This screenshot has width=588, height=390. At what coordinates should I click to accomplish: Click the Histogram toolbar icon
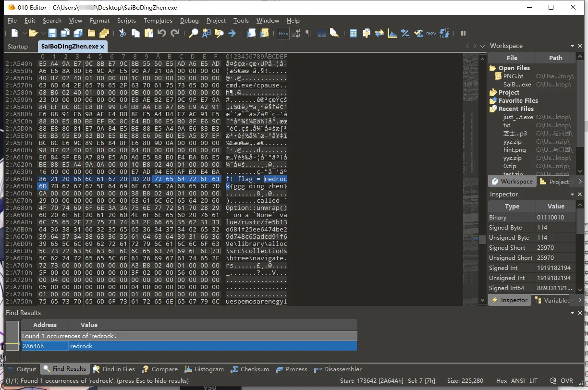[392, 33]
